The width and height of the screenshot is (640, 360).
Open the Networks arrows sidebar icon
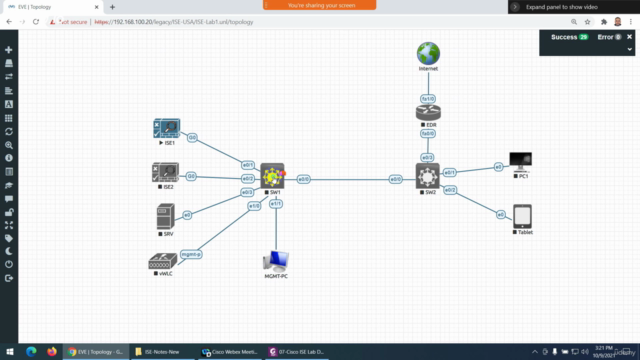click(9, 77)
